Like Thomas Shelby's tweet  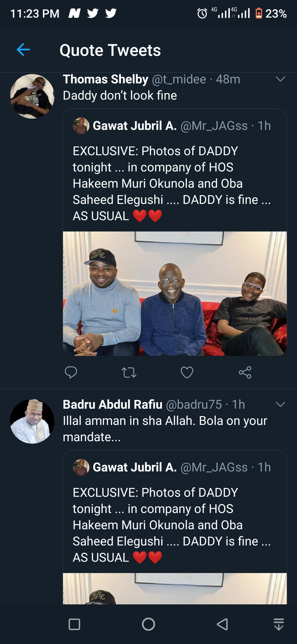tap(187, 373)
